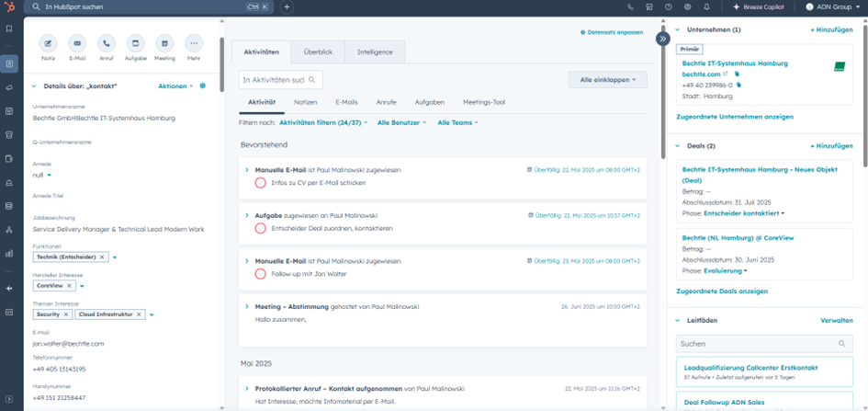Open the marketplace icon in top bar
The image size is (868, 411).
(x=649, y=7)
